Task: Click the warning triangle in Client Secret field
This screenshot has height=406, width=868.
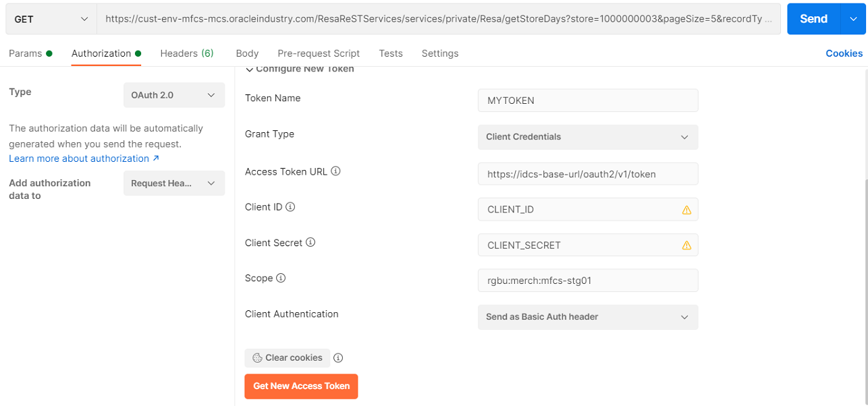Action: pos(686,245)
